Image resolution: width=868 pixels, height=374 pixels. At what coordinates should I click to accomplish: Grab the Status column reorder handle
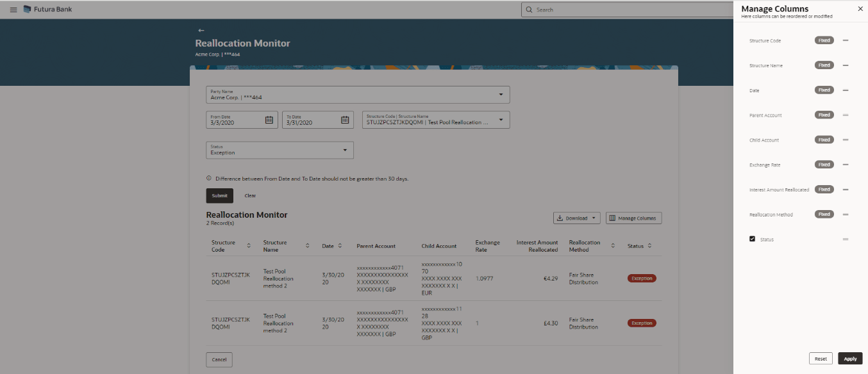846,240
